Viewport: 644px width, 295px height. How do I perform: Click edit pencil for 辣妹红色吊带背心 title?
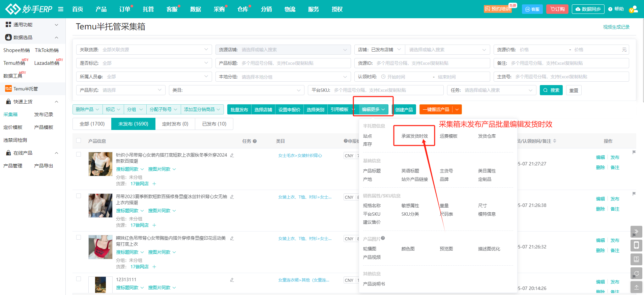(x=232, y=238)
